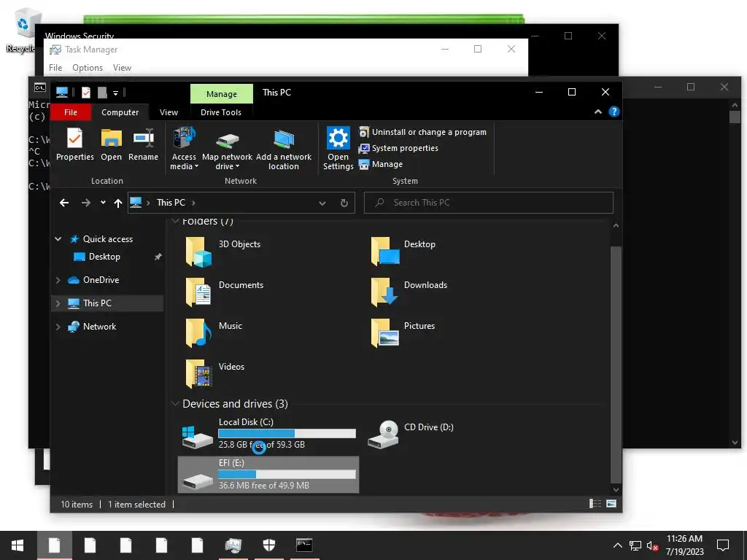This screenshot has width=747, height=560.
Task: Click the blue Help question icon
Action: point(614,112)
